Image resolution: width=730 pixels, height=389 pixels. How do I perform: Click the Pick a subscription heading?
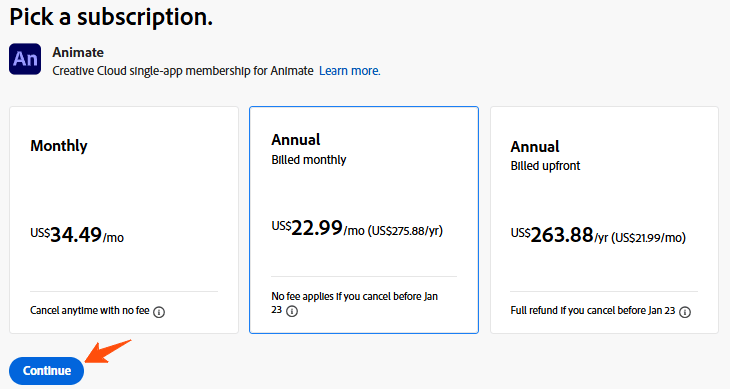[111, 17]
